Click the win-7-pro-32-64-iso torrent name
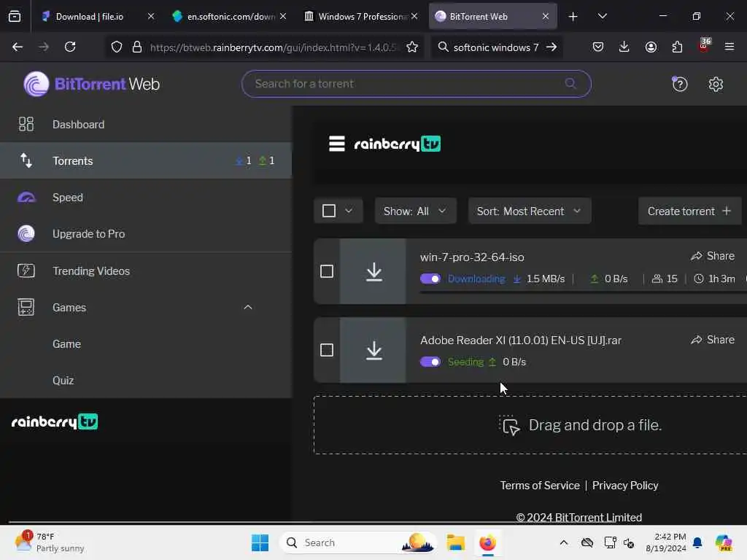Viewport: 747px width, 560px height. tap(472, 257)
